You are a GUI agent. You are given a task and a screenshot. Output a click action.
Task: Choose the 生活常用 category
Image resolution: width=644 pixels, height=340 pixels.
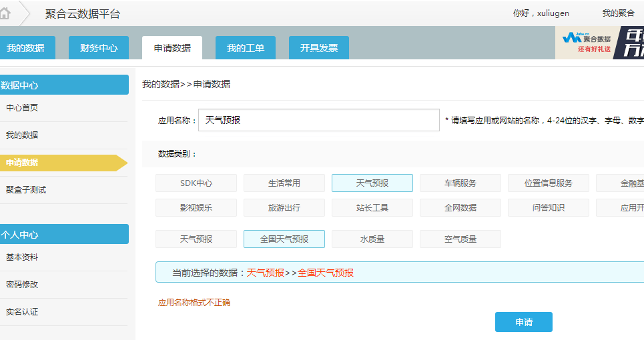pos(284,183)
